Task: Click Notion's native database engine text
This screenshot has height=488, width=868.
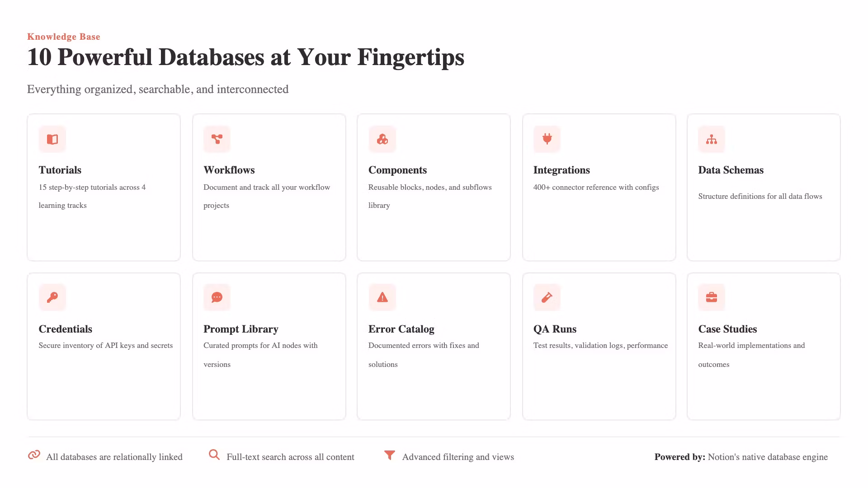Action: [x=768, y=457]
